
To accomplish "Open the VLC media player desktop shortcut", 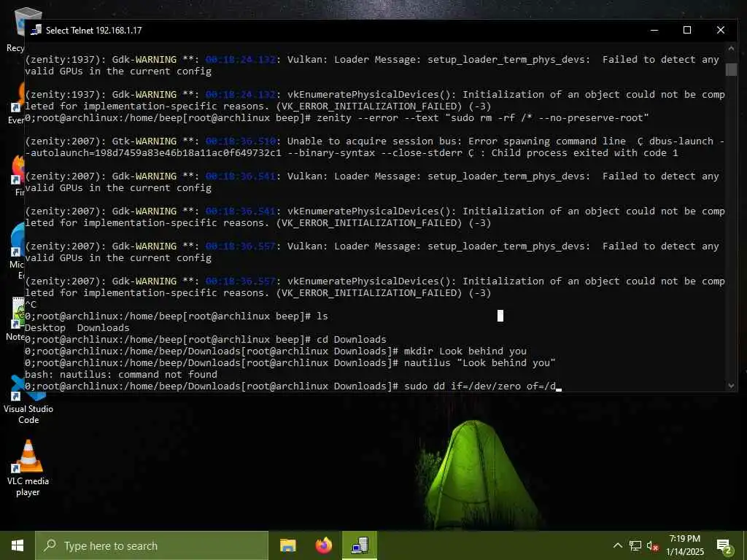I will click(28, 467).
